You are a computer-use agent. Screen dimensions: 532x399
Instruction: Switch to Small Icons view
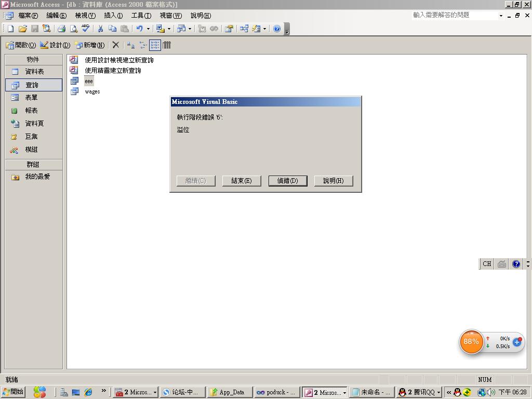click(143, 45)
